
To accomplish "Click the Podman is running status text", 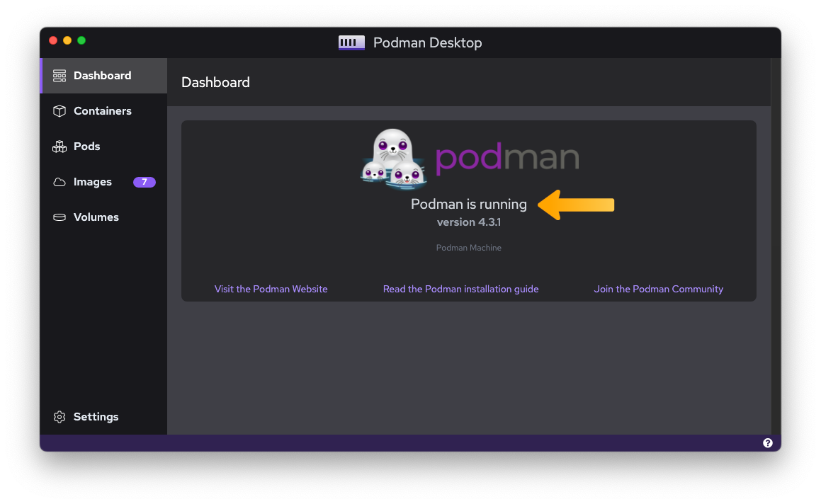I will 468,205.
